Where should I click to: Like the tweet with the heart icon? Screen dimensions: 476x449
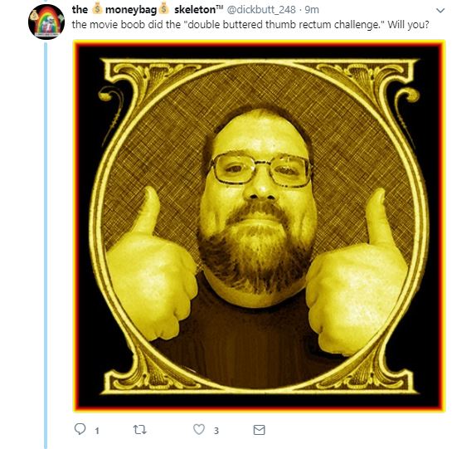[199, 429]
